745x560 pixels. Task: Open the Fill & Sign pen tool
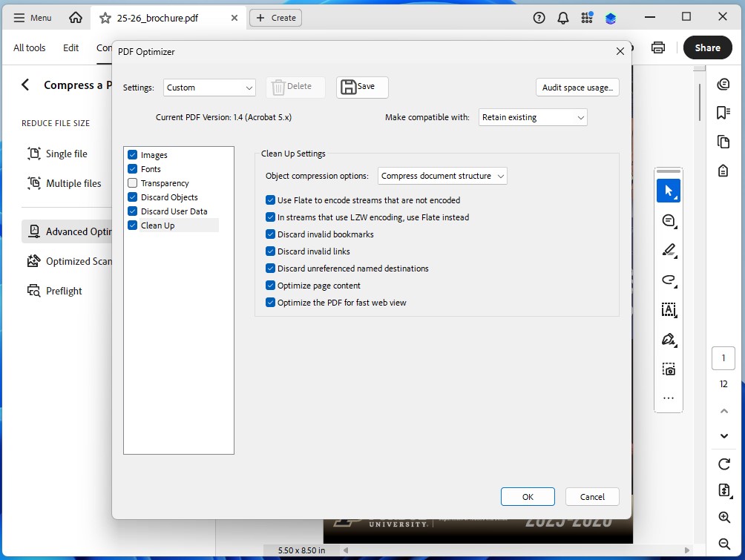(668, 339)
